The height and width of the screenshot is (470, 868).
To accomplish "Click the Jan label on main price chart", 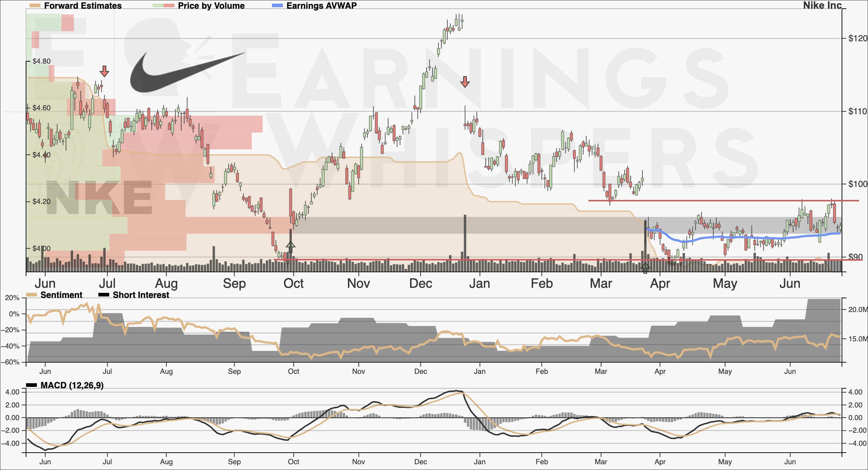I will click(x=480, y=283).
